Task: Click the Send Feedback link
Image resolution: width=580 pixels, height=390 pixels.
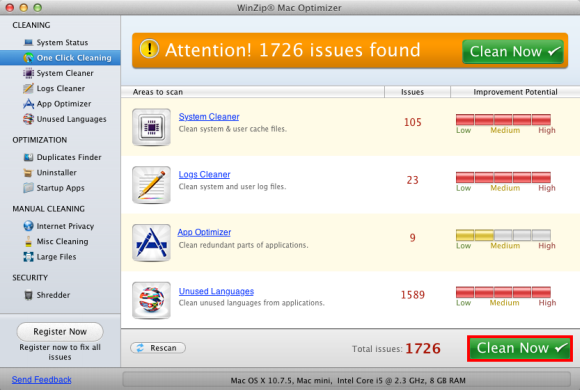Action: point(41,379)
